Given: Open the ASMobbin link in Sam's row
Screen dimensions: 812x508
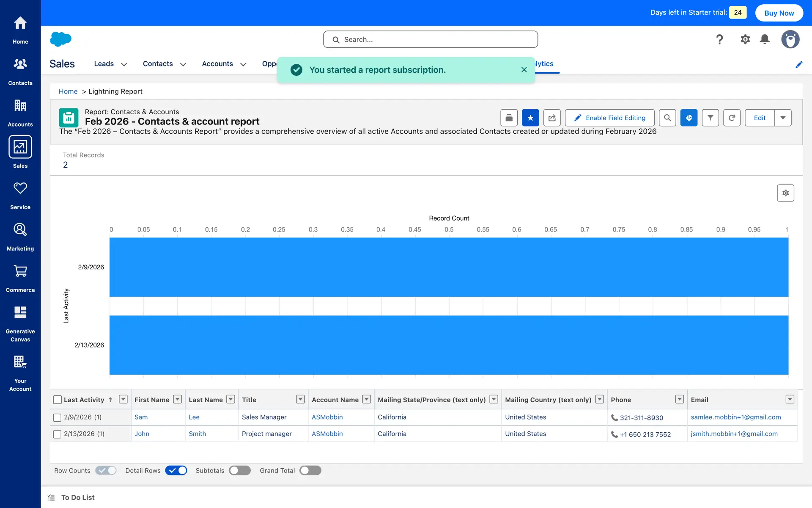Looking at the screenshot, I should 327,417.
